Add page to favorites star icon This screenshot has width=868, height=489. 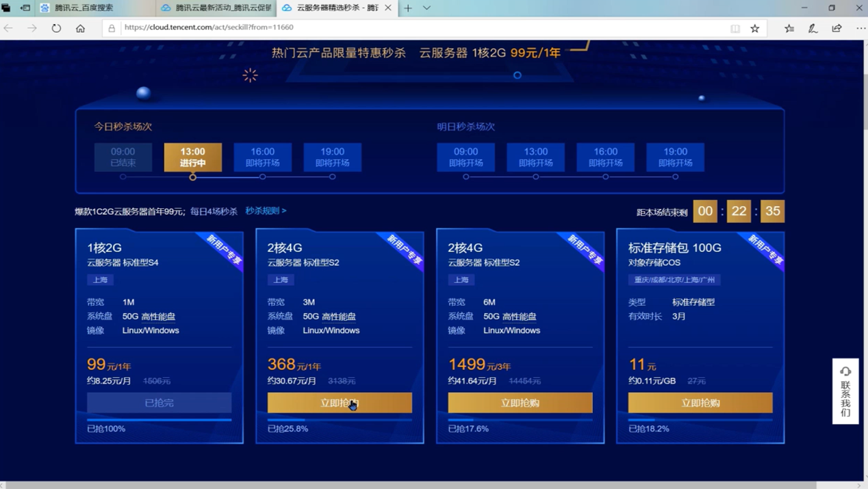755,29
